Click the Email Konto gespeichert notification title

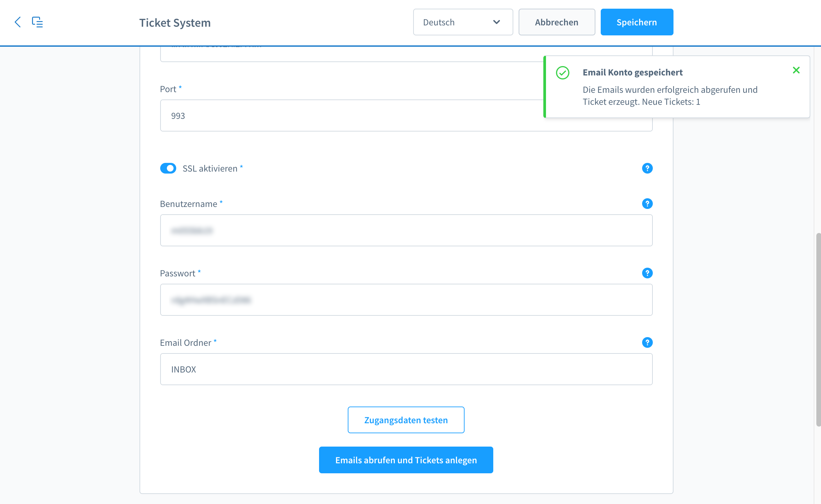pyautogui.click(x=632, y=72)
